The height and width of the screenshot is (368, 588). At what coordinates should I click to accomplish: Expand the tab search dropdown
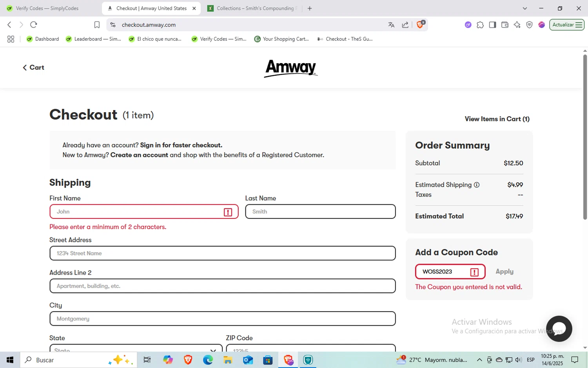525,8
